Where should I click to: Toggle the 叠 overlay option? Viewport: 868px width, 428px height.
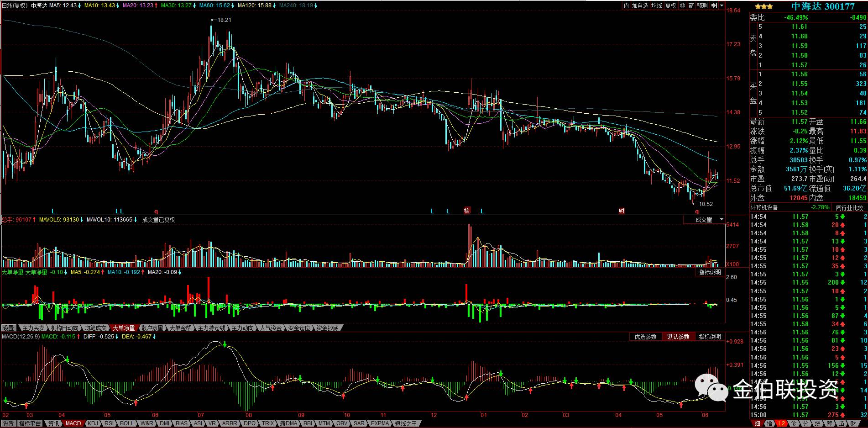point(683,5)
